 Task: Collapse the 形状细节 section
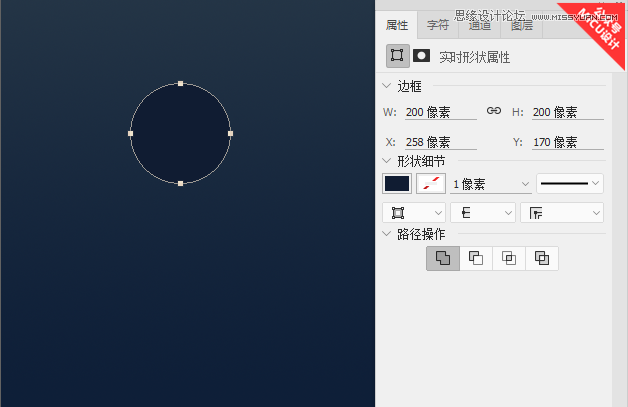pyautogui.click(x=387, y=160)
